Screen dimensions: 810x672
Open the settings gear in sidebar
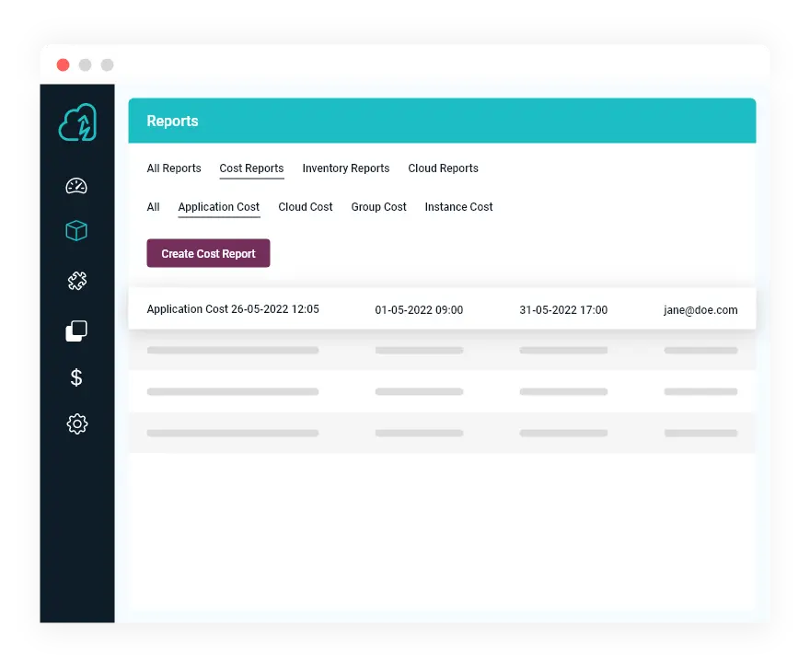click(77, 423)
